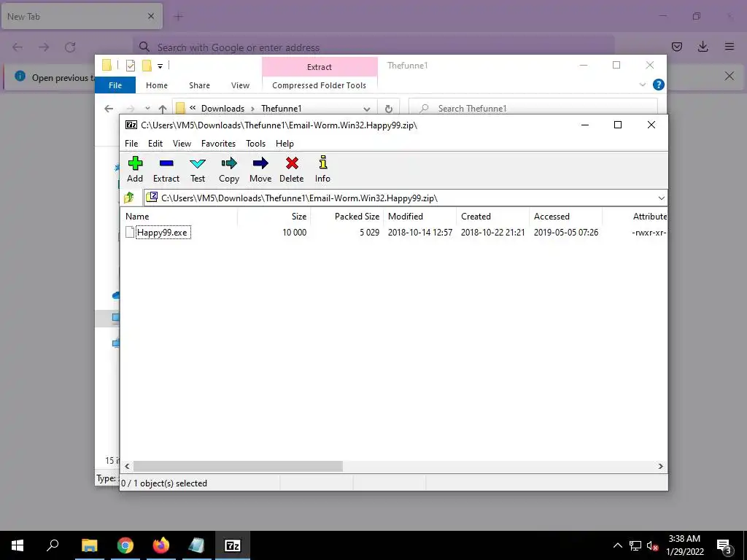The image size is (747, 560).
Task: Open the Windows Start menu
Action: tap(18, 545)
